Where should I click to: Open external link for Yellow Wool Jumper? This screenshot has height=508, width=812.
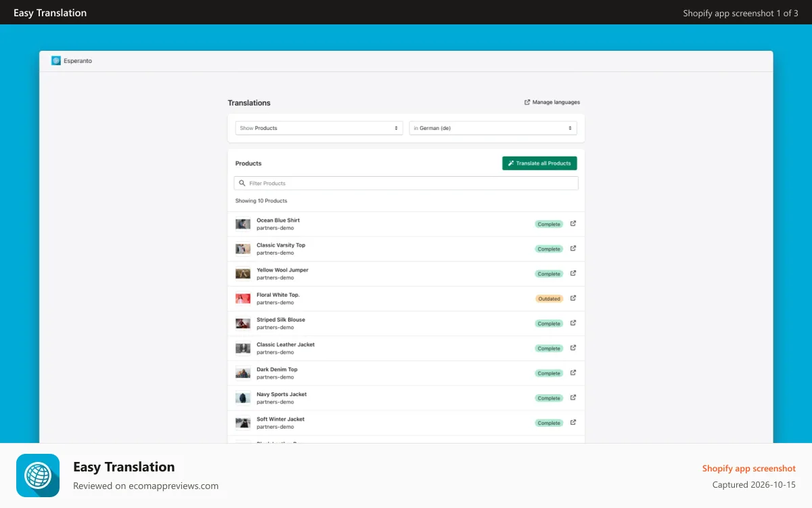[x=573, y=273]
